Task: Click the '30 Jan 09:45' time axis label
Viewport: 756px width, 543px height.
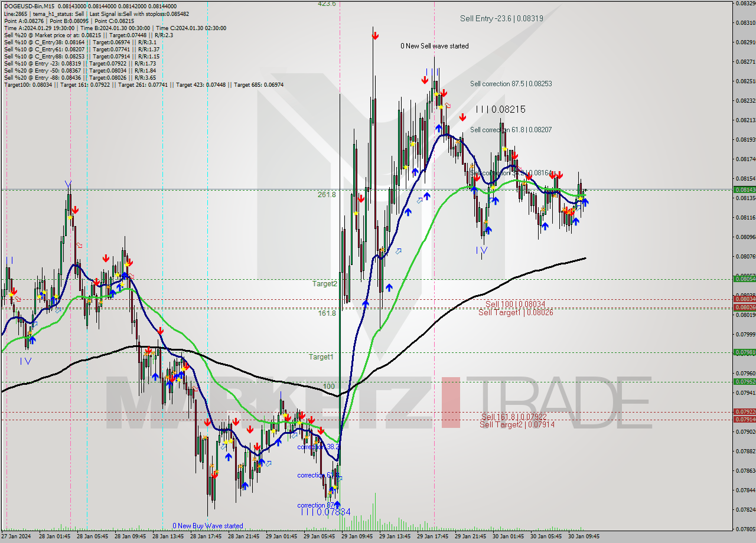Action: click(x=584, y=537)
